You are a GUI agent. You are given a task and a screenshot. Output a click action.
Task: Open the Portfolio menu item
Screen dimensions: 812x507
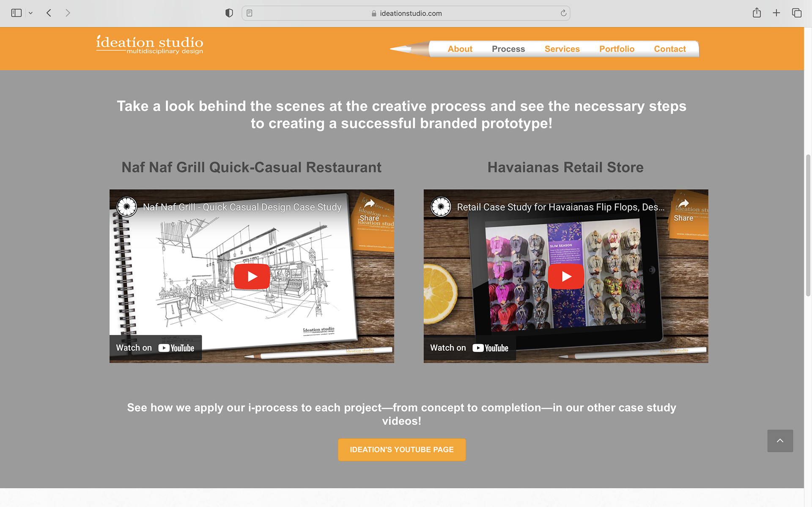(x=617, y=49)
